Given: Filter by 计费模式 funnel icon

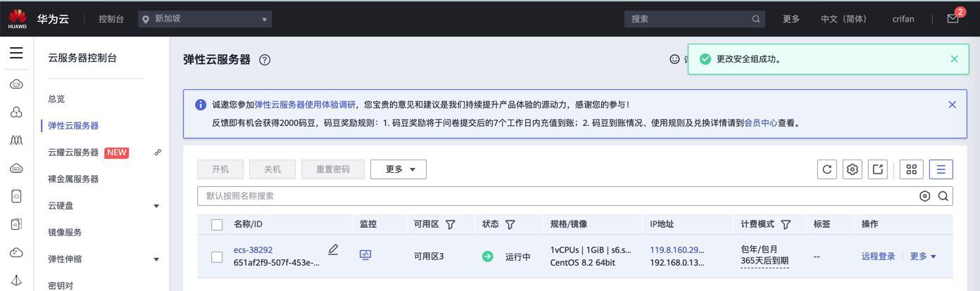Looking at the screenshot, I should click(786, 225).
